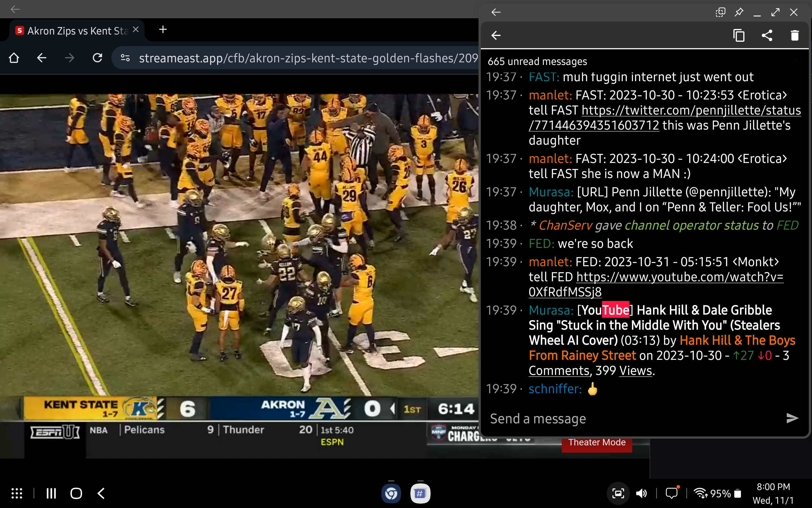The width and height of the screenshot is (812, 508).
Task: Open a new browser tab
Action: (163, 30)
